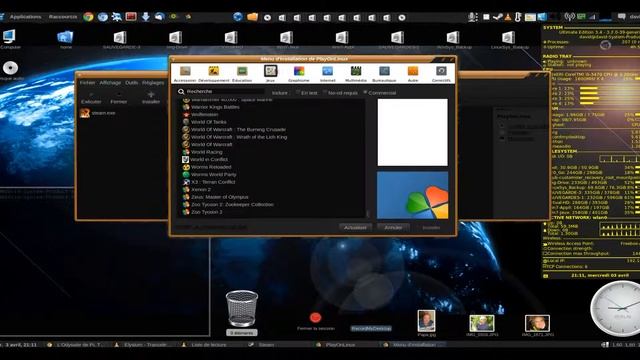Open the Accessoires category
Screen dimensions: 640x360
coord(185,74)
